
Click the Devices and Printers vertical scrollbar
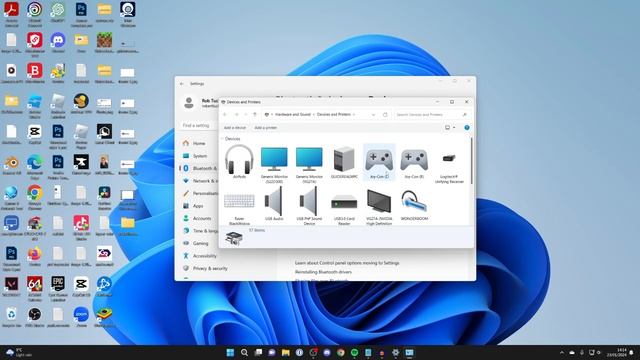coord(471,160)
